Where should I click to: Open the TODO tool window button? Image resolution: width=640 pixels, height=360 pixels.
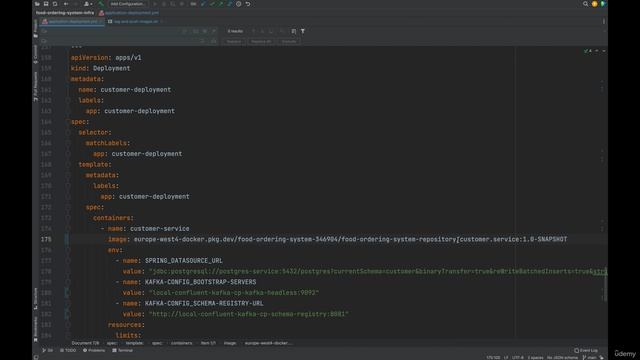pos(68,350)
